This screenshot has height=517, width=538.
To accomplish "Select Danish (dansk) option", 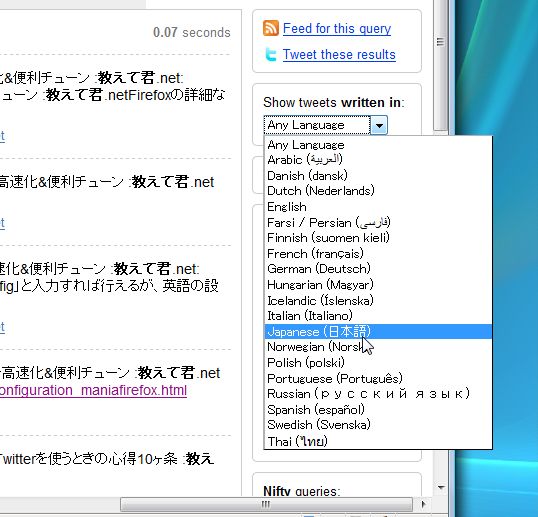I will point(378,176).
